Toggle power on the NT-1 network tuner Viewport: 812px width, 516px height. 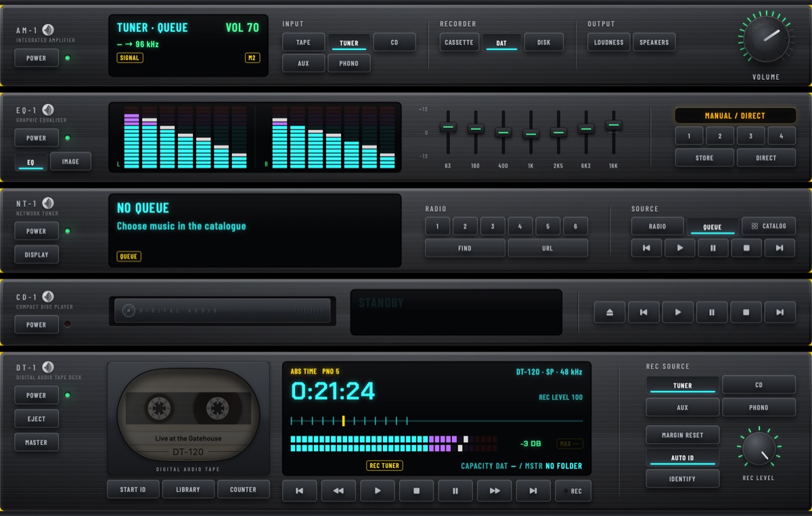37,231
